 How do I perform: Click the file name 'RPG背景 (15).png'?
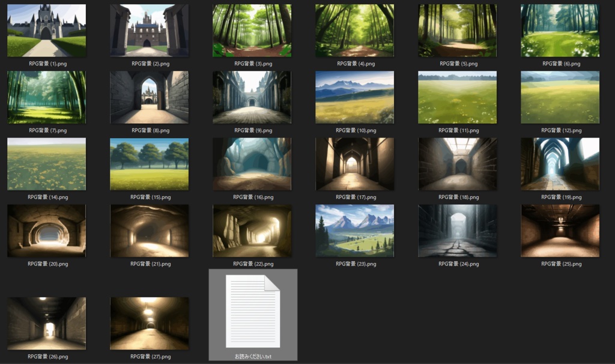[151, 197]
